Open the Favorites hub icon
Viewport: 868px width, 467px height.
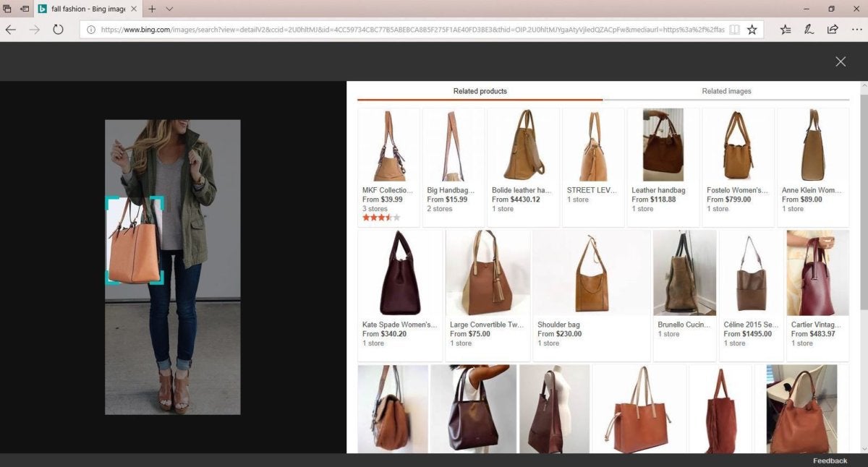tap(786, 30)
